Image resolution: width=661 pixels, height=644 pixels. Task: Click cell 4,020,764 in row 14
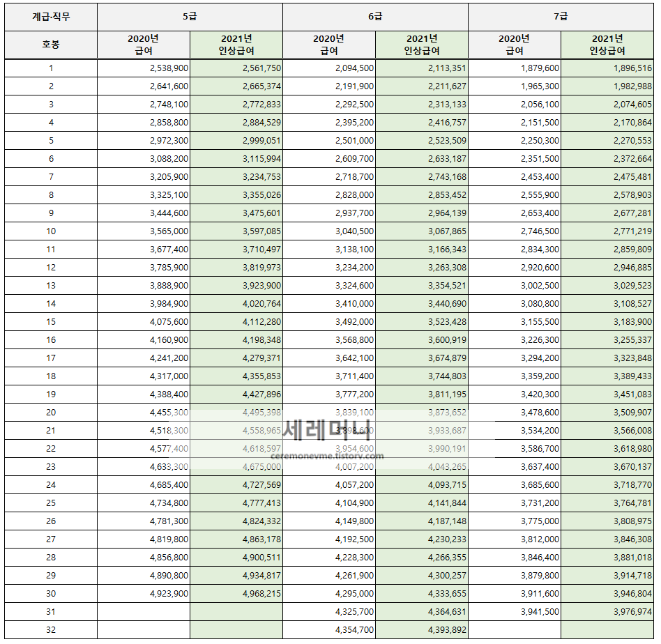[x=236, y=304]
